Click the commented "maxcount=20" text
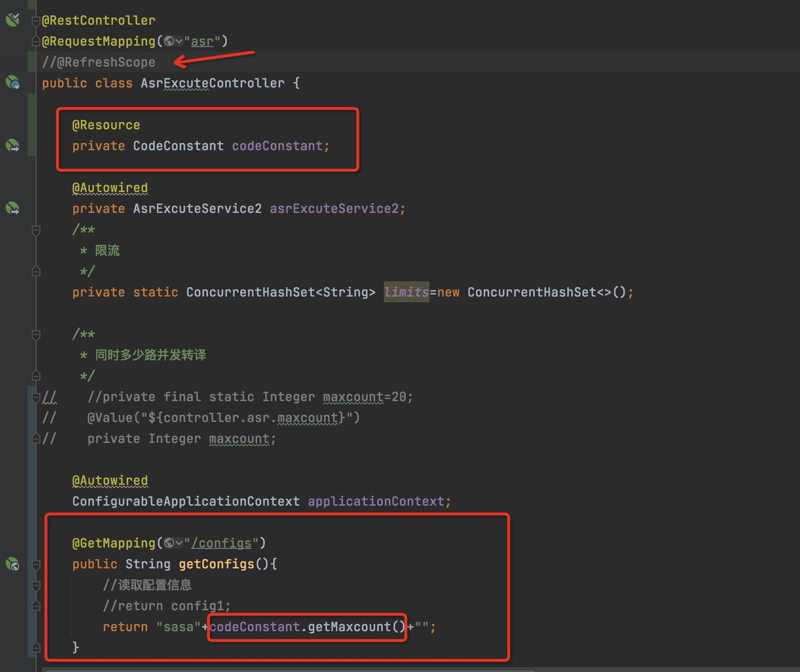 [x=364, y=397]
